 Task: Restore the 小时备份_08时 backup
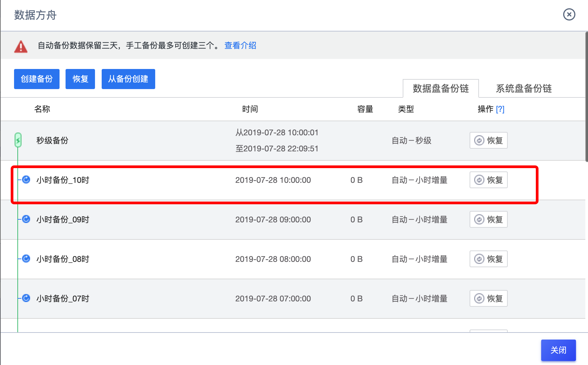tap(489, 259)
